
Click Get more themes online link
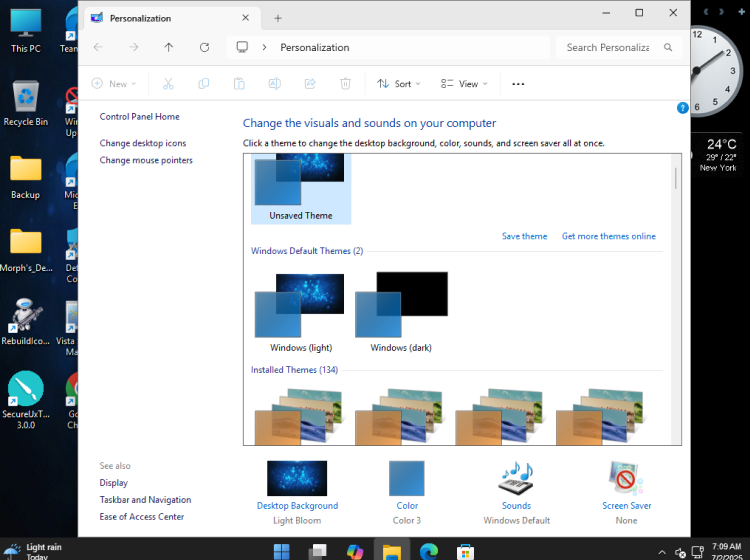click(608, 236)
